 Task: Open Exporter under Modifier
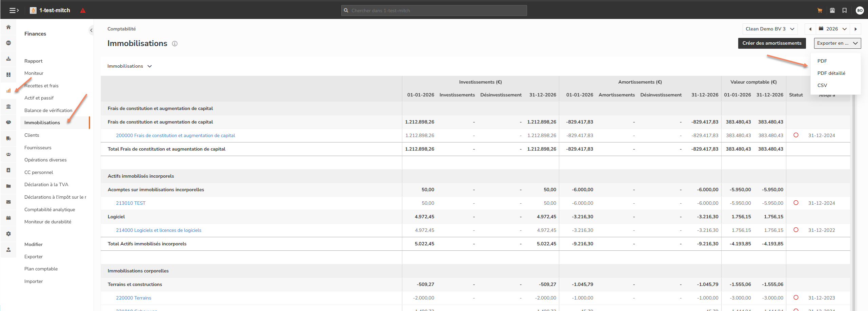34,257
